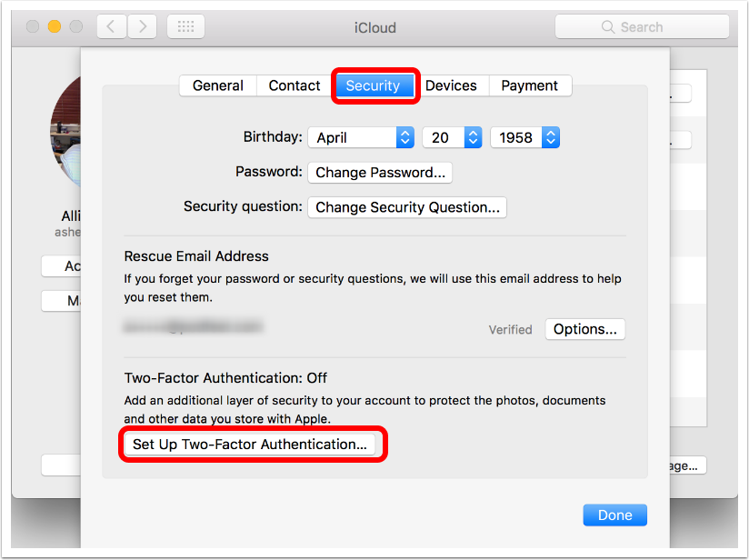The image size is (749, 560).
Task: Switch to the Contact tab
Action: tap(295, 85)
